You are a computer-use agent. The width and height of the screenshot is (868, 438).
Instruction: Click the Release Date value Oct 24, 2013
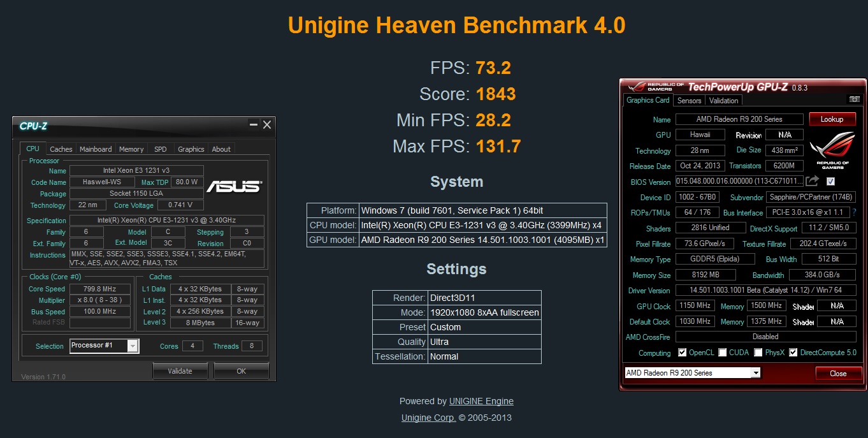700,166
